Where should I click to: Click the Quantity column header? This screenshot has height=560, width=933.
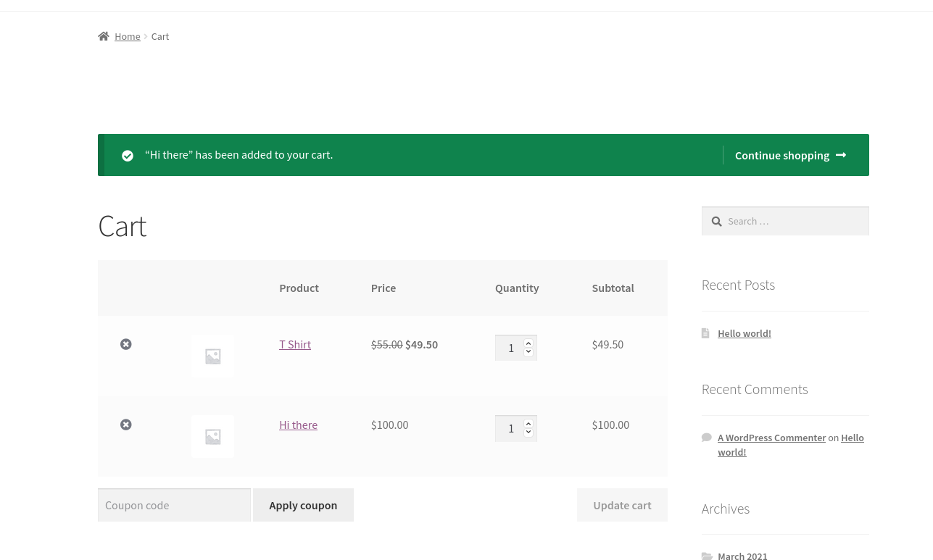tap(517, 288)
